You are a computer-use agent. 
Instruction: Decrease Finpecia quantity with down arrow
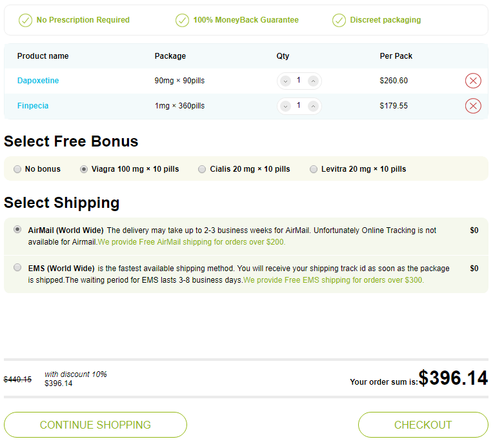[285, 107]
